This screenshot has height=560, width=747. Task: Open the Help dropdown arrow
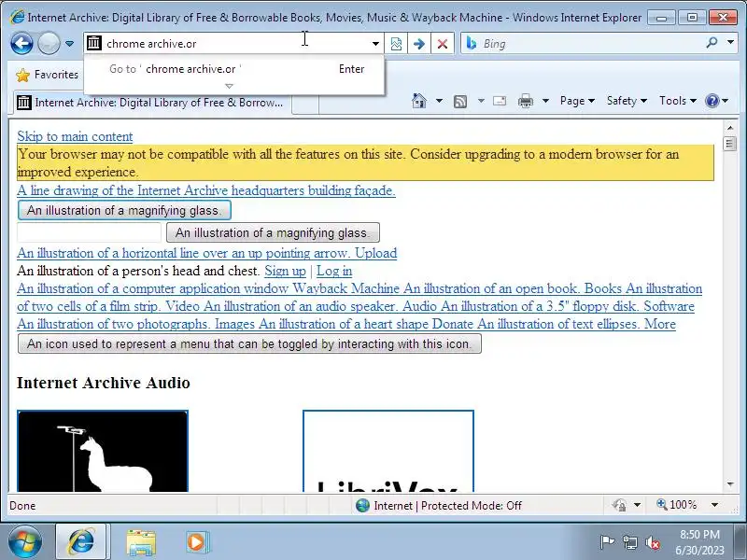click(726, 101)
